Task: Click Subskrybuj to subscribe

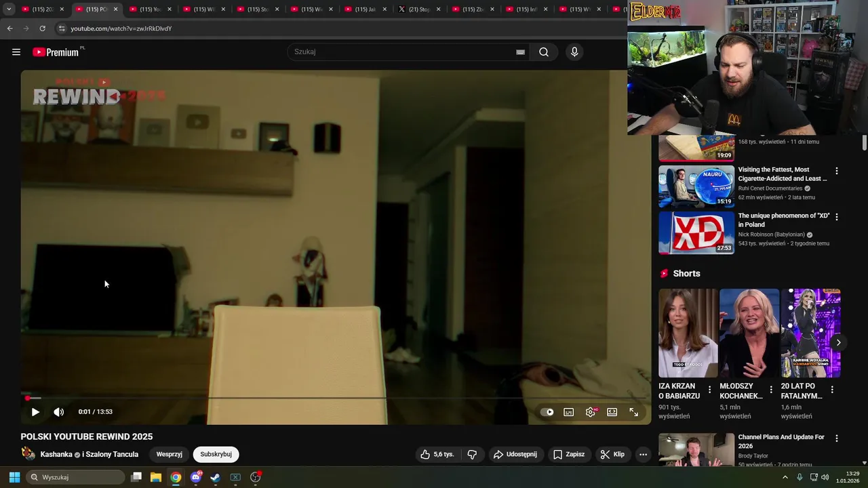Action: pyautogui.click(x=216, y=454)
